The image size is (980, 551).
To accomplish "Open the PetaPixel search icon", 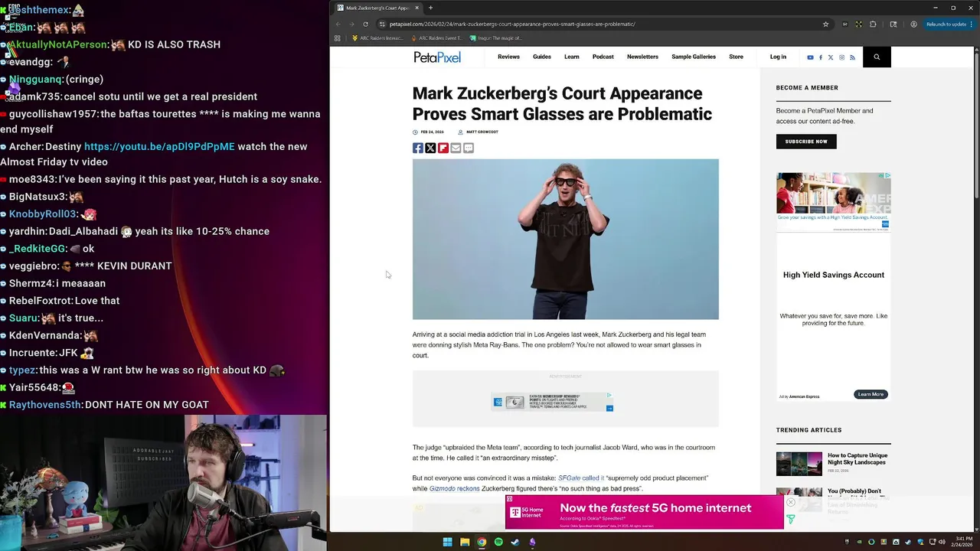I will tap(877, 57).
